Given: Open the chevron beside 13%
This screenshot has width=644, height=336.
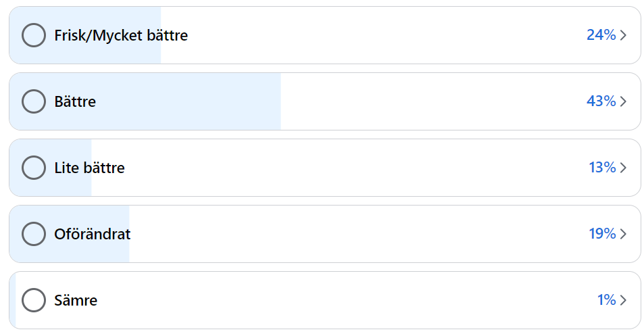Looking at the screenshot, I should click(623, 168).
